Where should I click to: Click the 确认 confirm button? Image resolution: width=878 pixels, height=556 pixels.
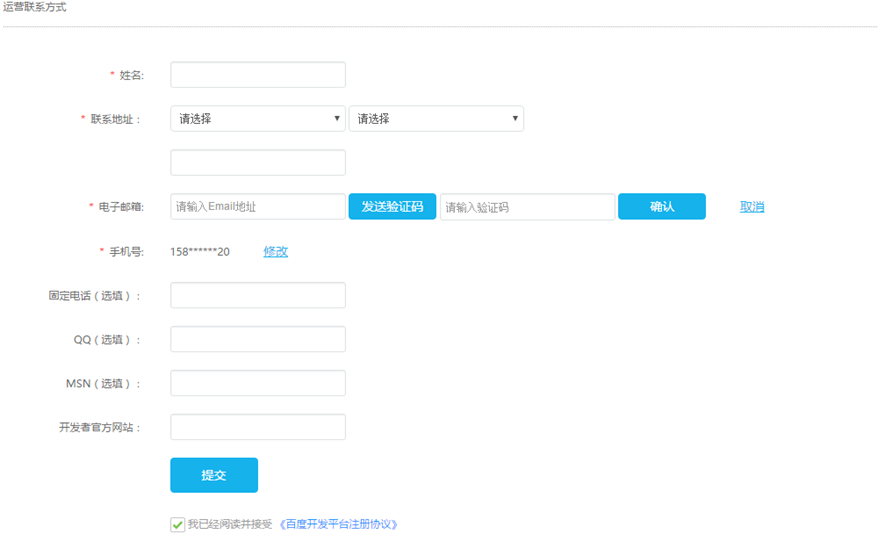pos(661,207)
